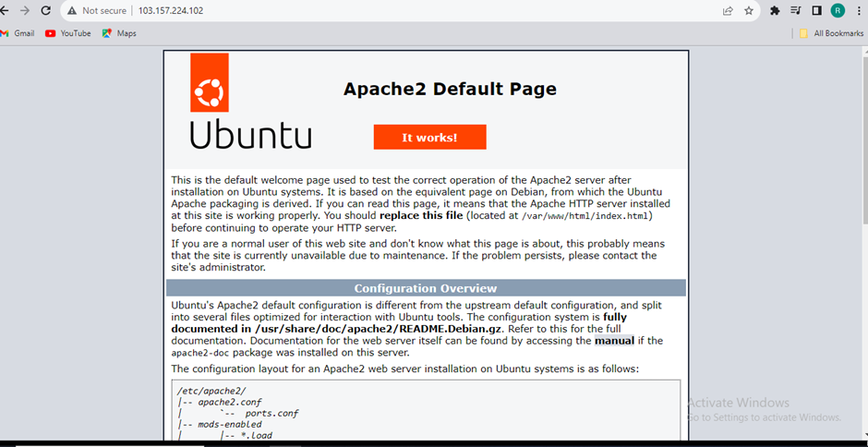The width and height of the screenshot is (868, 447).
Task: Reload the page with refresh icon
Action: pyautogui.click(x=45, y=11)
